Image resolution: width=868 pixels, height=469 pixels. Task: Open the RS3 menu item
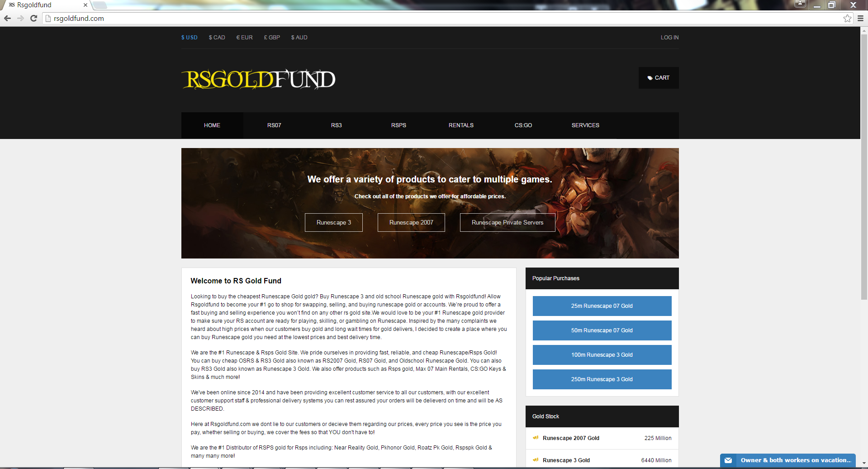[x=337, y=125]
